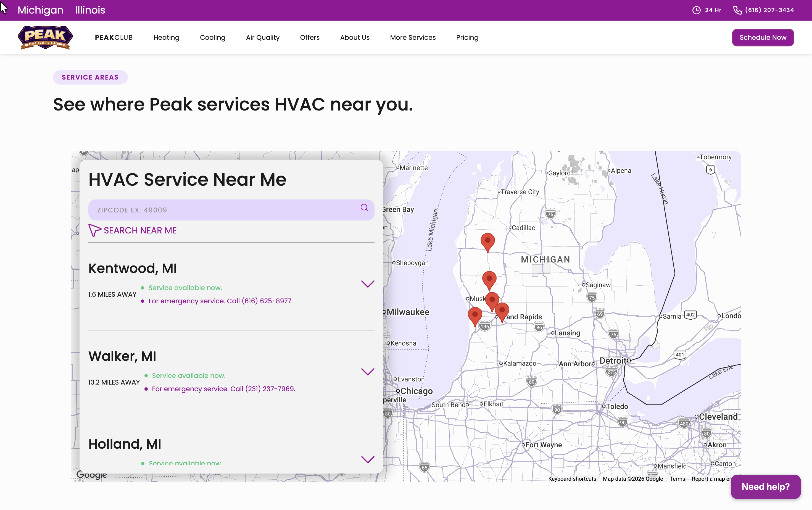Click the '24 Hr' text in top bar
Screen dimensions: 812x510
713,10
